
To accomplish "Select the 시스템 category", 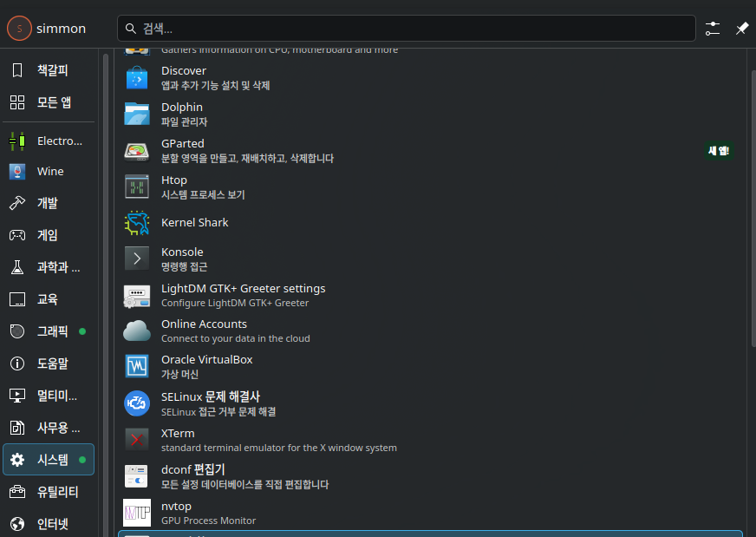I will pos(49,459).
